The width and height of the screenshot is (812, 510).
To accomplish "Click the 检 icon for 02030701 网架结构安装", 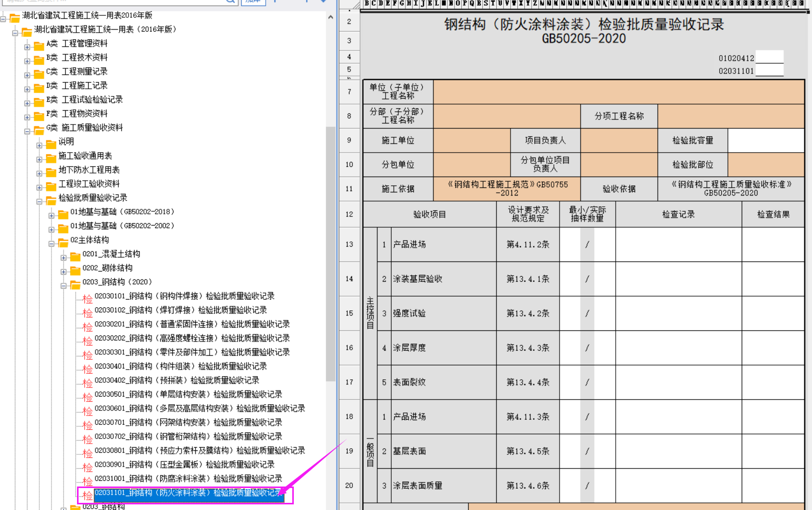I will (x=88, y=425).
